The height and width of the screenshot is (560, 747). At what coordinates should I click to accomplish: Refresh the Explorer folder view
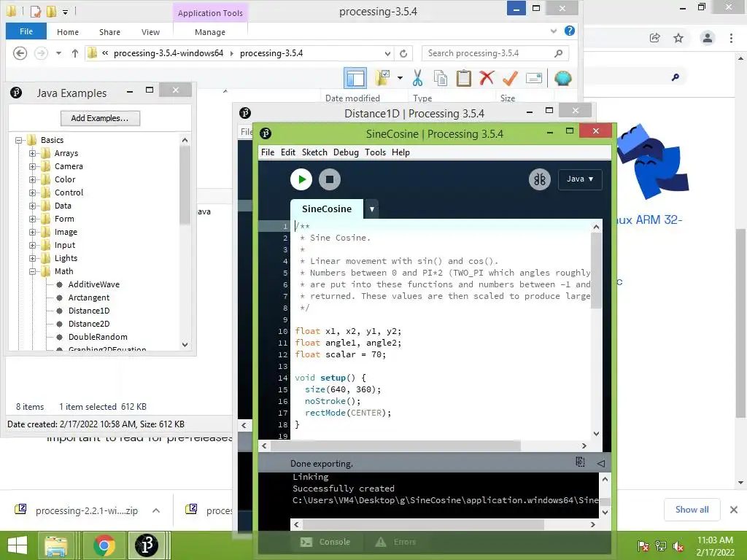403,53
